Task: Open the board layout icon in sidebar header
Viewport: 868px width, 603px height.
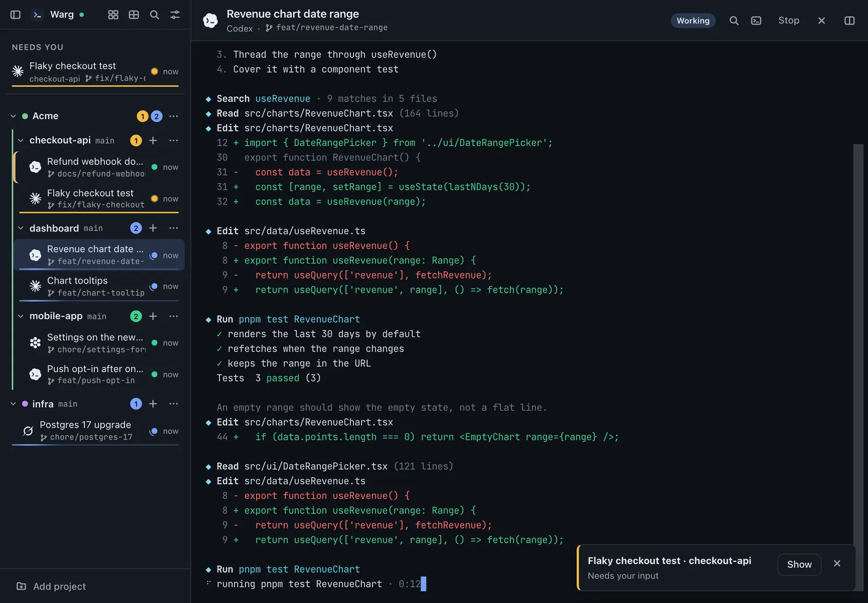Action: [134, 15]
